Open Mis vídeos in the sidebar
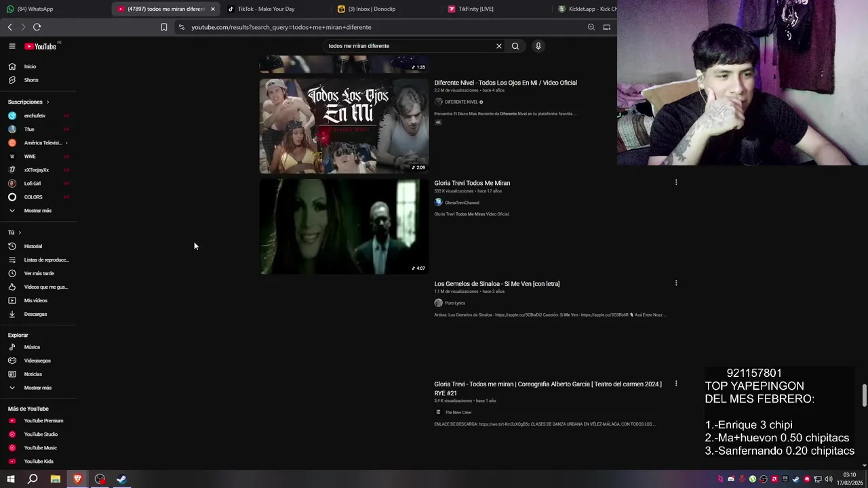The width and height of the screenshot is (868, 488). click(x=38, y=300)
